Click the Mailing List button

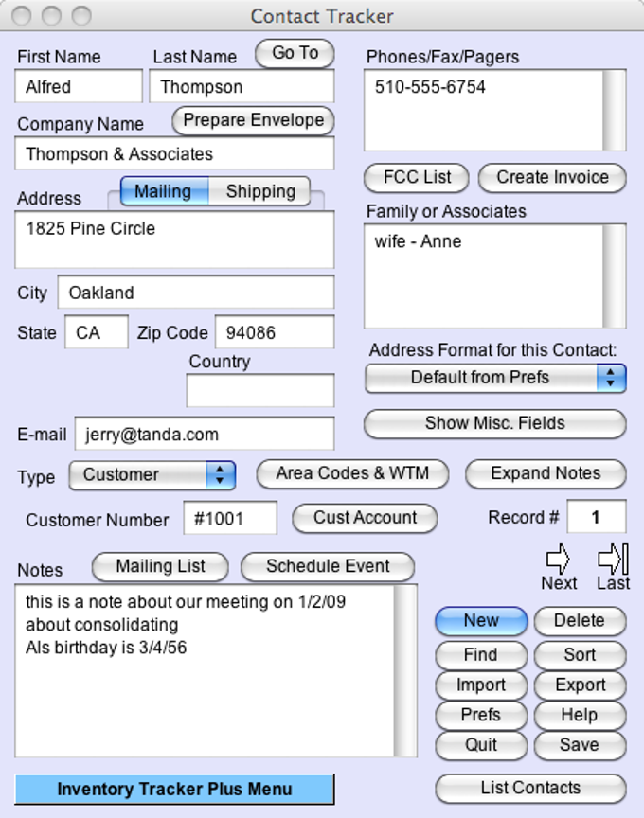tap(160, 566)
